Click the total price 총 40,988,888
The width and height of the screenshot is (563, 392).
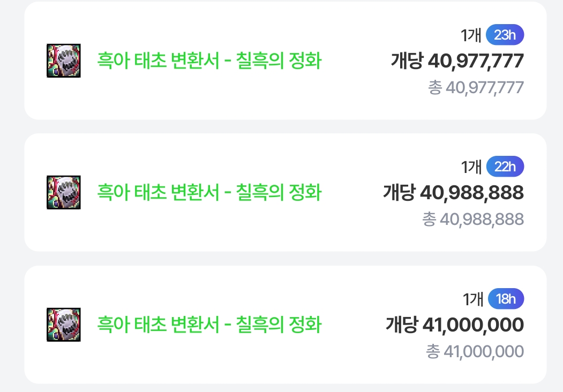(x=472, y=219)
